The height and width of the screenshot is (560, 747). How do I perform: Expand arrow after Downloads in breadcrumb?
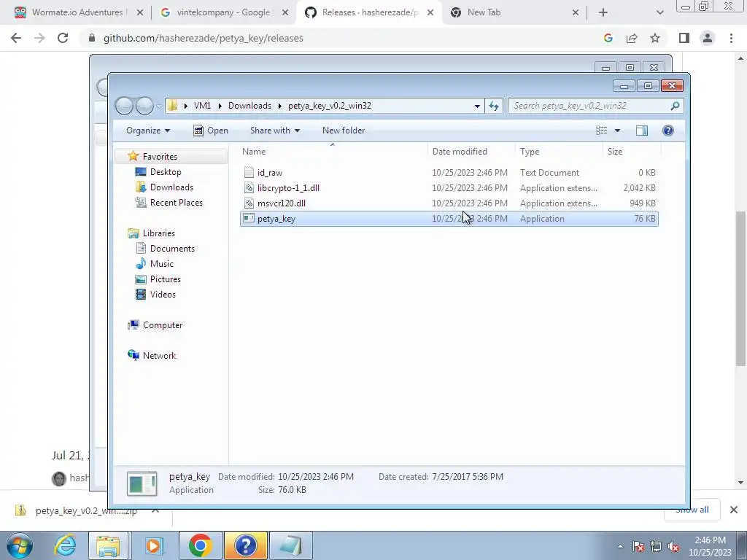[280, 106]
